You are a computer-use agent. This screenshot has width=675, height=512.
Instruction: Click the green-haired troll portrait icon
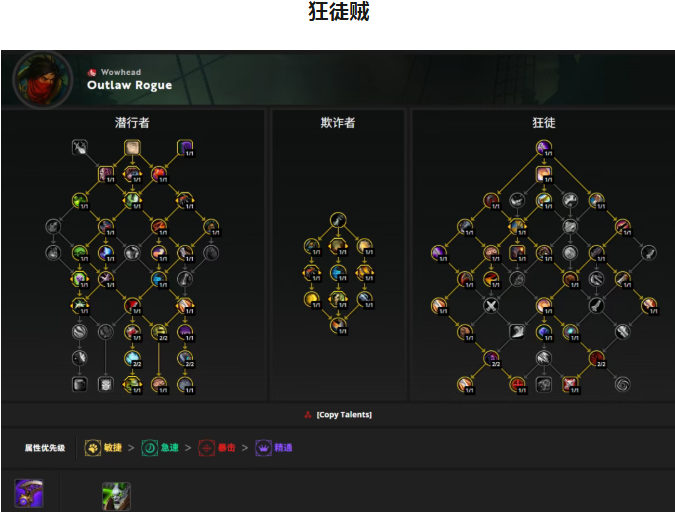(116, 496)
